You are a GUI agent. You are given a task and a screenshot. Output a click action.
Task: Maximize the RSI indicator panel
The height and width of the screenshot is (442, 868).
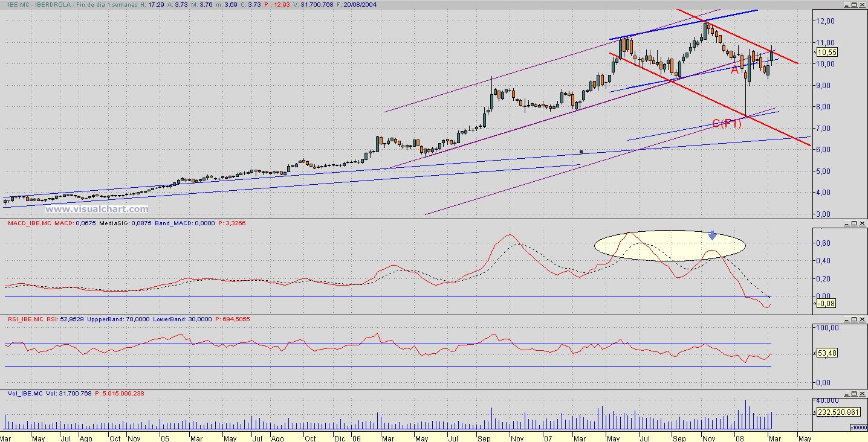click(x=855, y=319)
